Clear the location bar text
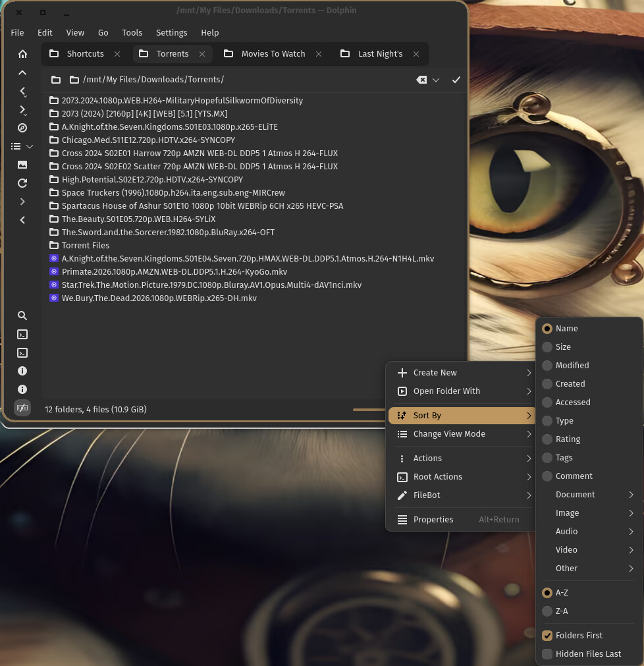 point(421,80)
